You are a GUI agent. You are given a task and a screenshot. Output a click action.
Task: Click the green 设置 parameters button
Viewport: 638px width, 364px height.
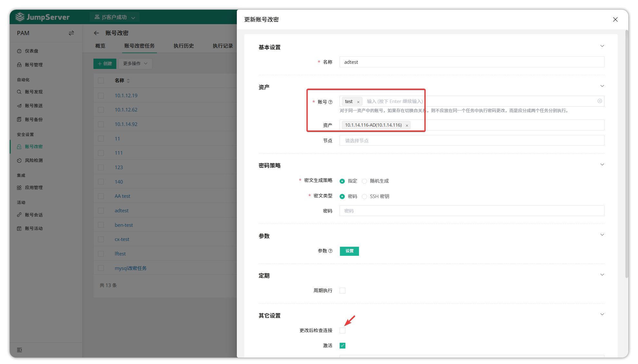[x=349, y=251]
